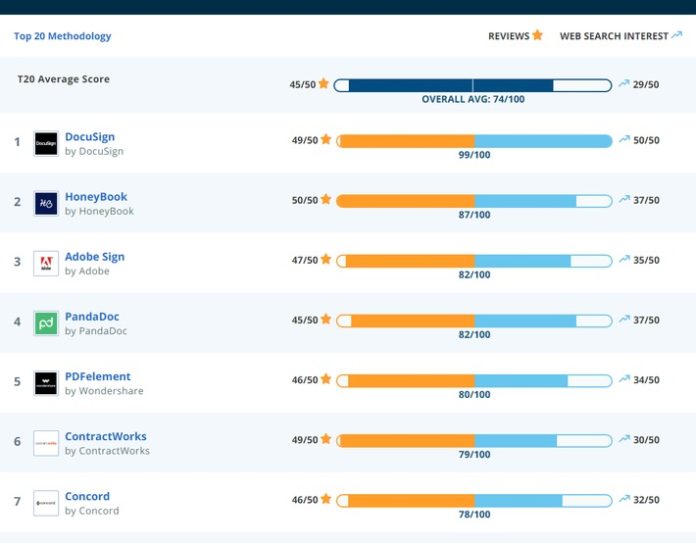
Task: Click the trend icon next to ContractWorks 30/50
Action: point(625,439)
